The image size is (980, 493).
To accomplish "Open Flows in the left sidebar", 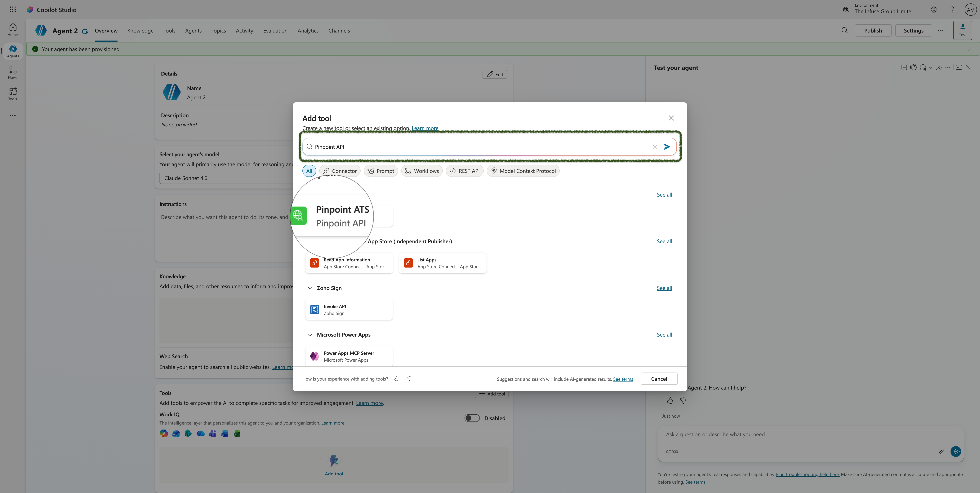I will pos(13,73).
